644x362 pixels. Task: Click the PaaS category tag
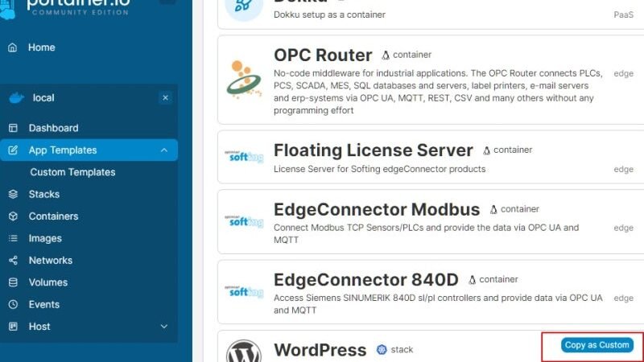623,14
